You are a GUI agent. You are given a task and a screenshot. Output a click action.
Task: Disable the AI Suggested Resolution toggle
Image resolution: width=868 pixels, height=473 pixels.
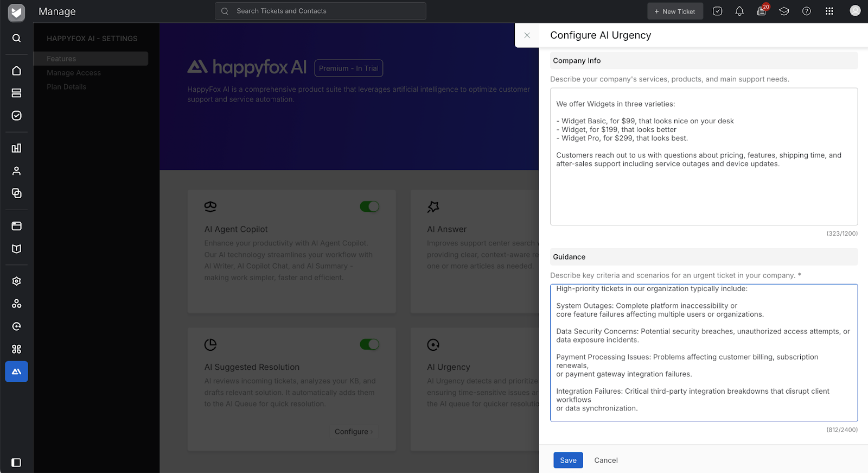[369, 344]
